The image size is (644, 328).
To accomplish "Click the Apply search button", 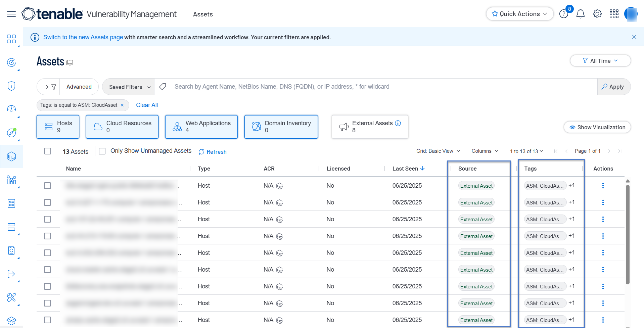I will click(x=613, y=87).
